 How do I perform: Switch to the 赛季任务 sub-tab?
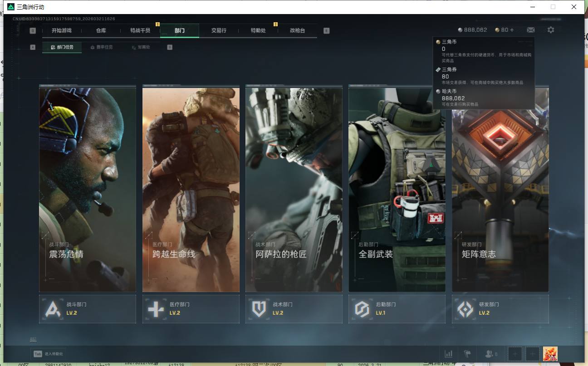[x=102, y=47]
